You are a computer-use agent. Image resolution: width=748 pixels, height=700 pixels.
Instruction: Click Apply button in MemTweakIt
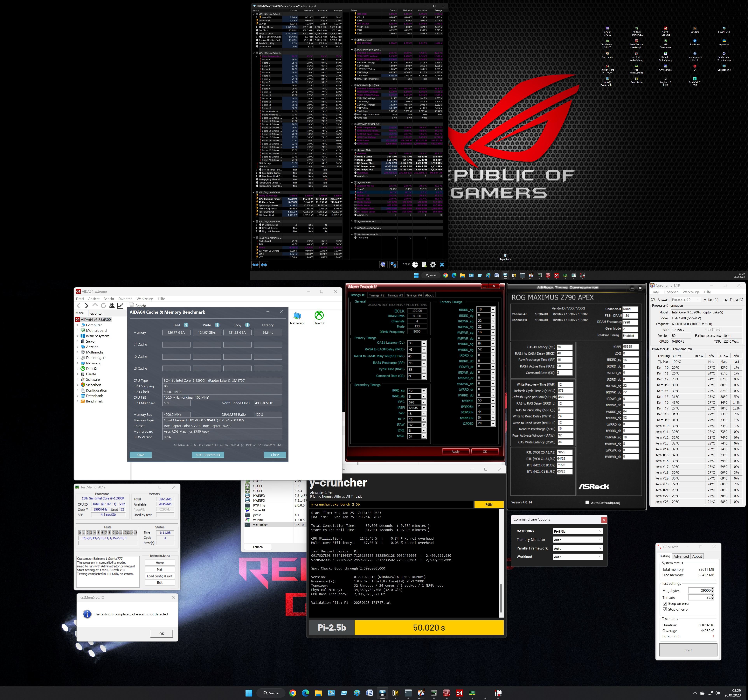[455, 451]
